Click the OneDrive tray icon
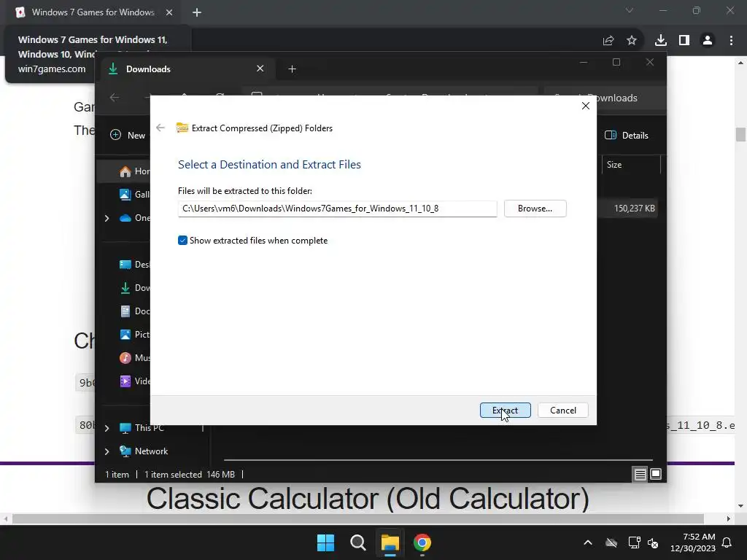 611,542
